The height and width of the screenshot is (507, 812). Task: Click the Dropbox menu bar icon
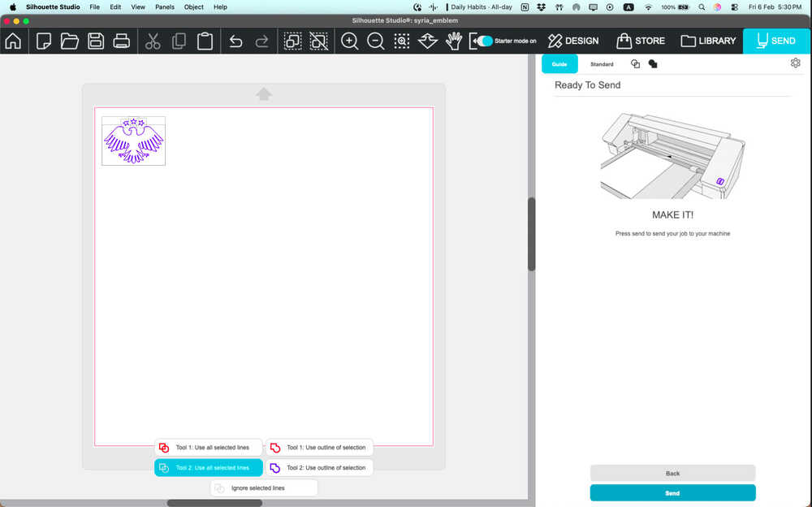click(x=541, y=7)
